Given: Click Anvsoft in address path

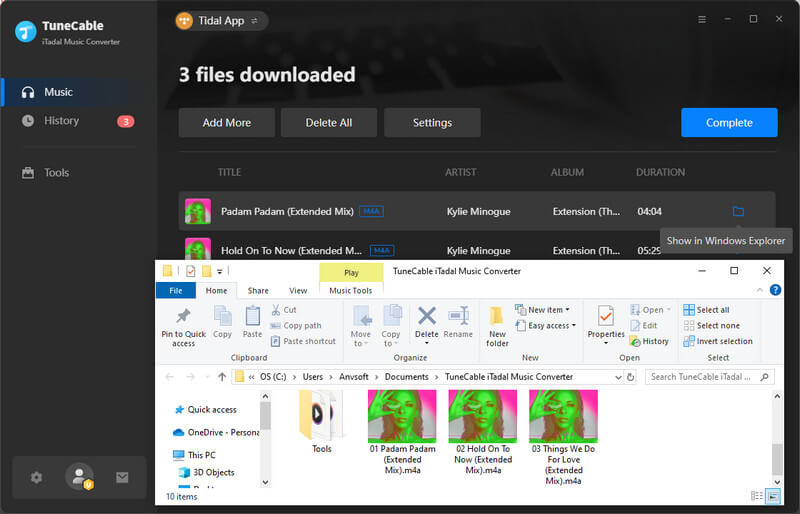Looking at the screenshot, I should [x=354, y=377].
